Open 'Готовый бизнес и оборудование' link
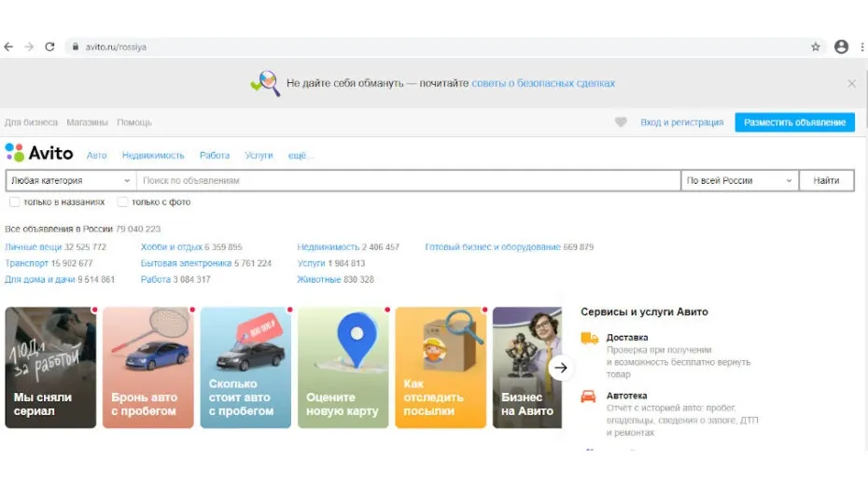The width and height of the screenshot is (868, 488). 493,247
